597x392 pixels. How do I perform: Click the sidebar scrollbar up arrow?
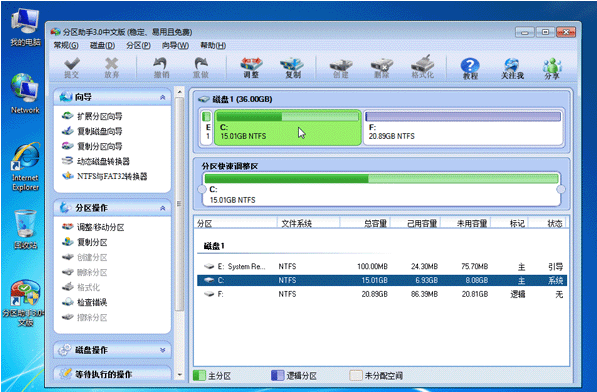pyautogui.click(x=180, y=92)
